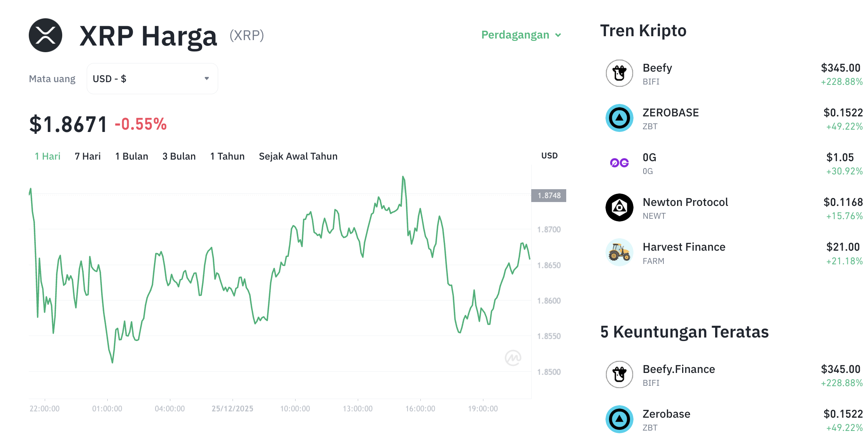Enable the Sejak Awal Tahun view

coord(298,156)
